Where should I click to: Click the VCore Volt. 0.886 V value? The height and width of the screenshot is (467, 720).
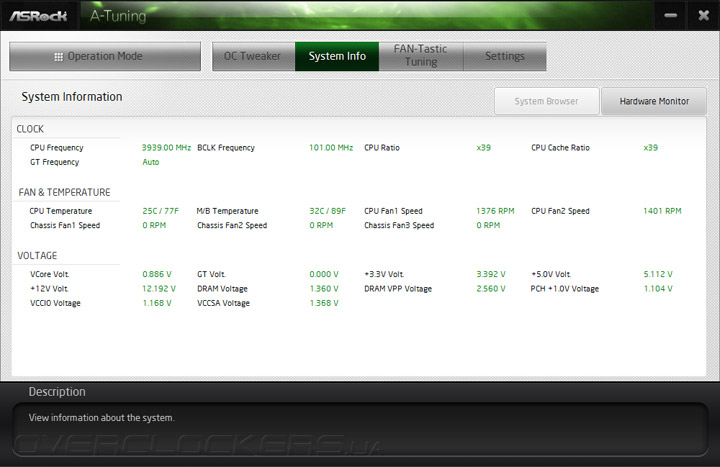click(157, 274)
